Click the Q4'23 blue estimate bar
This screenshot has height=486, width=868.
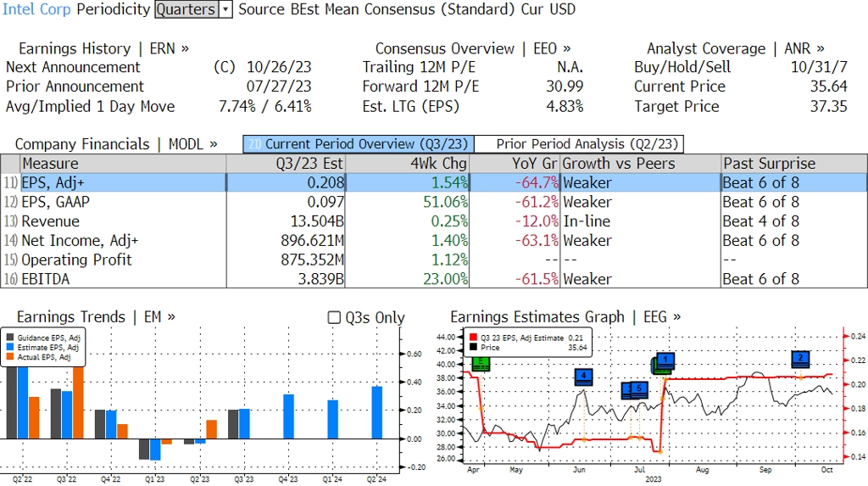[x=288, y=416]
